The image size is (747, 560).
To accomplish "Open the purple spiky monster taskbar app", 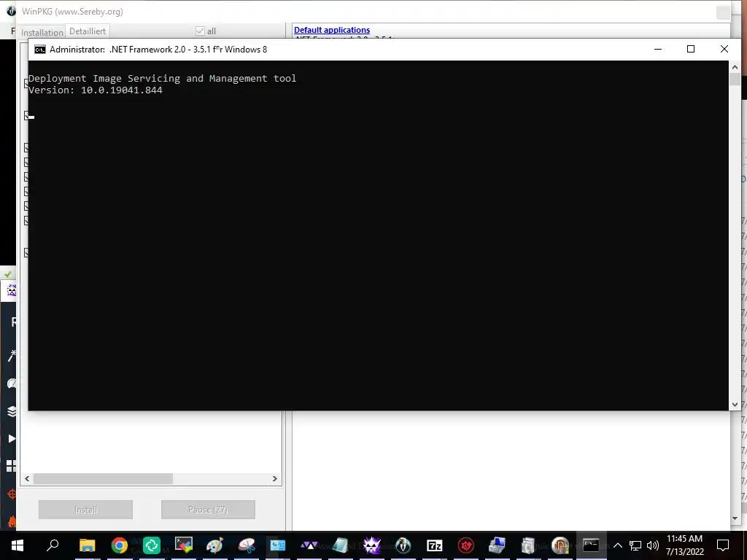I will (x=371, y=545).
